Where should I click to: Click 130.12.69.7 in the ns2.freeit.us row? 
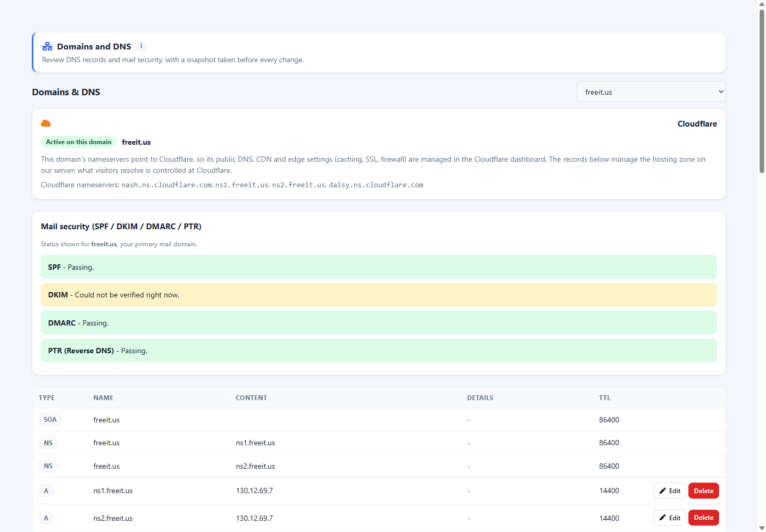tap(254, 518)
